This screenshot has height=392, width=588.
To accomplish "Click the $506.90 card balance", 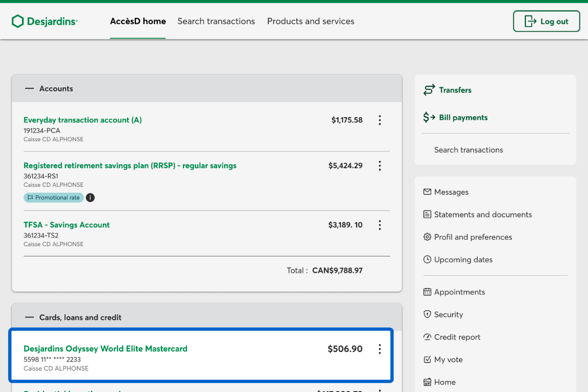I will 345,349.
